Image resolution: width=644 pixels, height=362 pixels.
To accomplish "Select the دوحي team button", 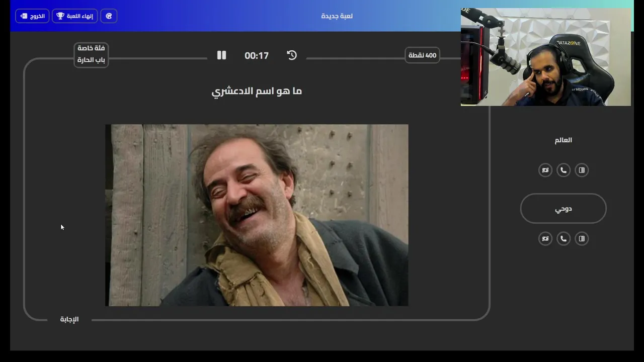I will pos(563,209).
